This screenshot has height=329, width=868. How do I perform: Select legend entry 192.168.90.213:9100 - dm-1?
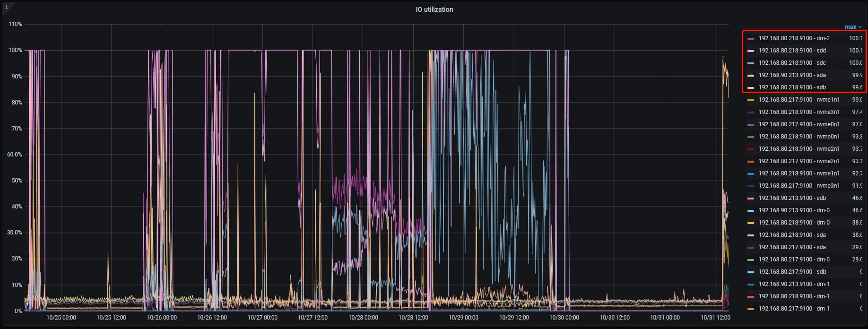click(x=794, y=284)
